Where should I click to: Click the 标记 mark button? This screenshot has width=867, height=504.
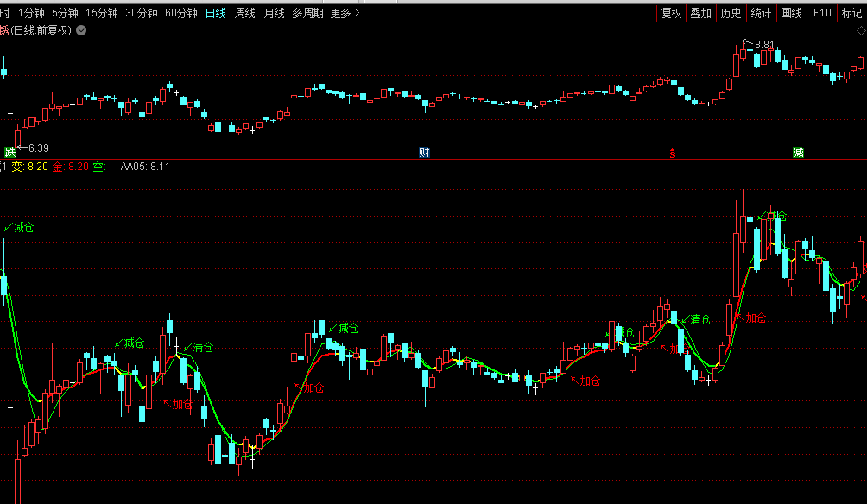pos(851,13)
